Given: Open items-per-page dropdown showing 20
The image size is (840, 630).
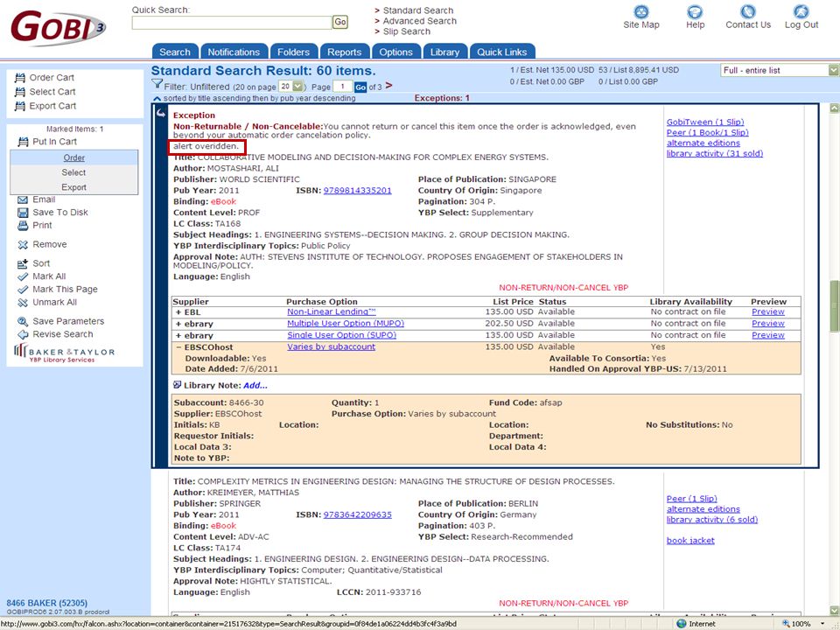Looking at the screenshot, I should click(292, 87).
